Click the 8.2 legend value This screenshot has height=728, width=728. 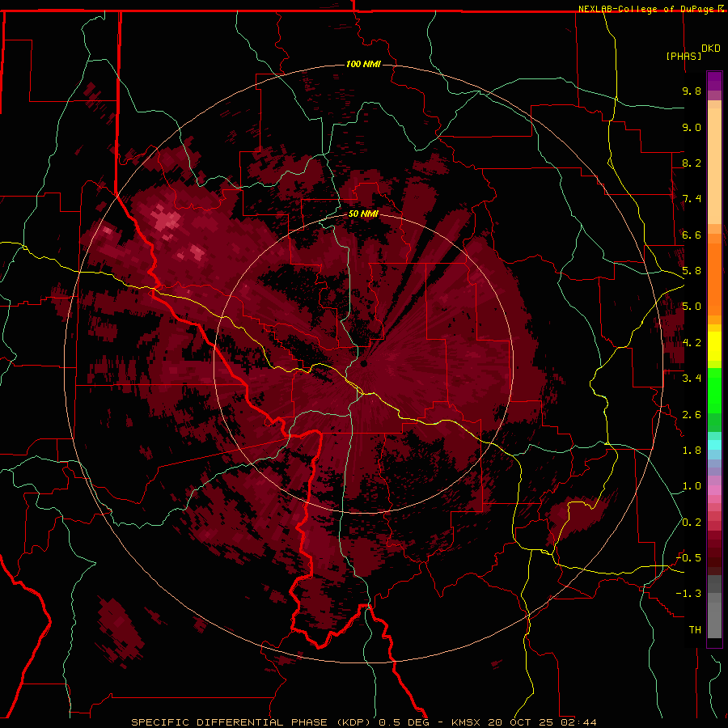click(x=692, y=163)
